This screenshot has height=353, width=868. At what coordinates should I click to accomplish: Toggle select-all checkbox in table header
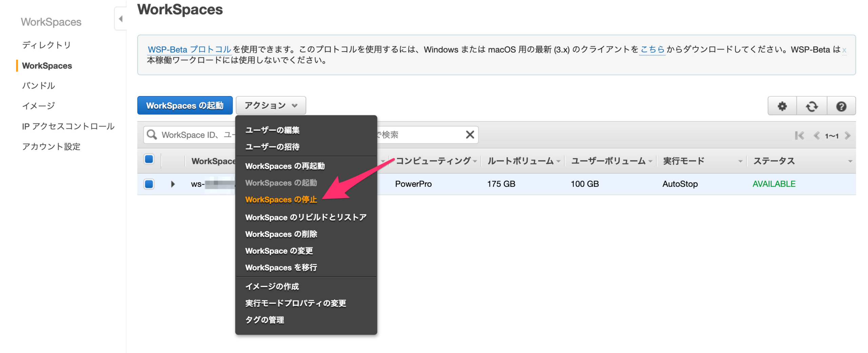tap(149, 159)
